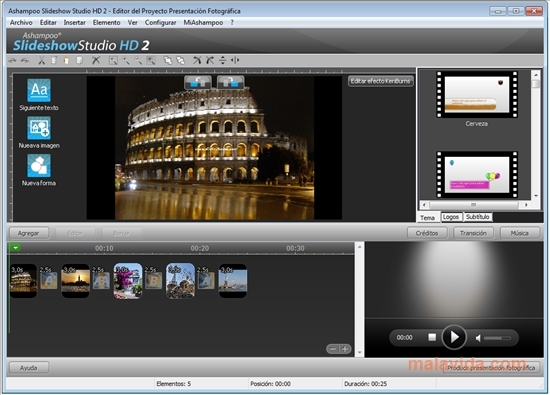Open the ? help menu
The image size is (550, 395).
click(x=232, y=22)
